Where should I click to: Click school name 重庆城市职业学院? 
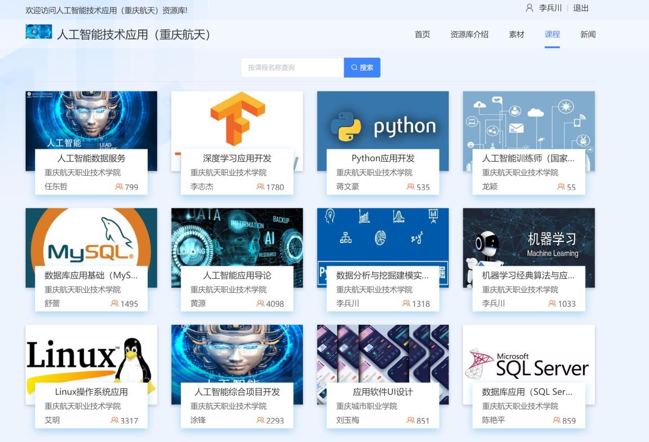pos(367,406)
